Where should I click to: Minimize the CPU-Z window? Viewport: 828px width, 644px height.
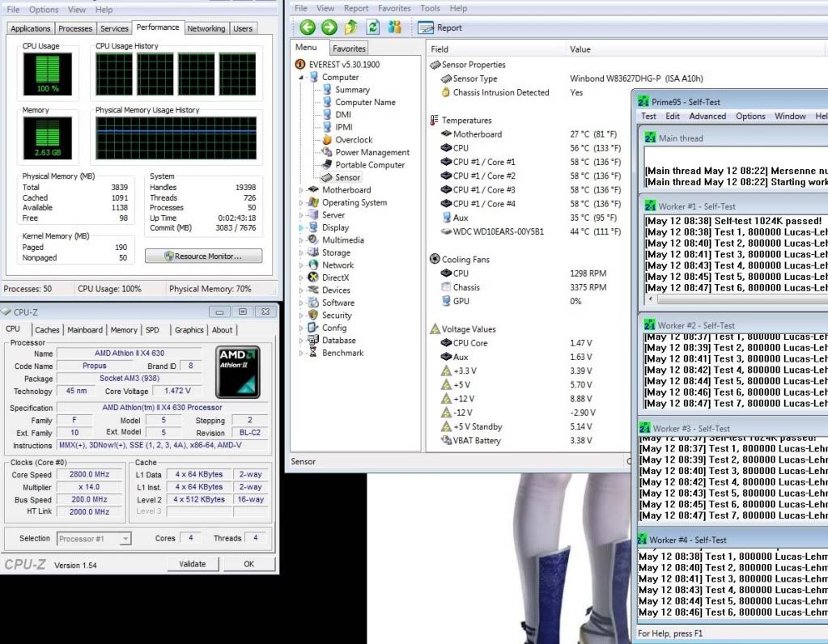pyautogui.click(x=219, y=311)
